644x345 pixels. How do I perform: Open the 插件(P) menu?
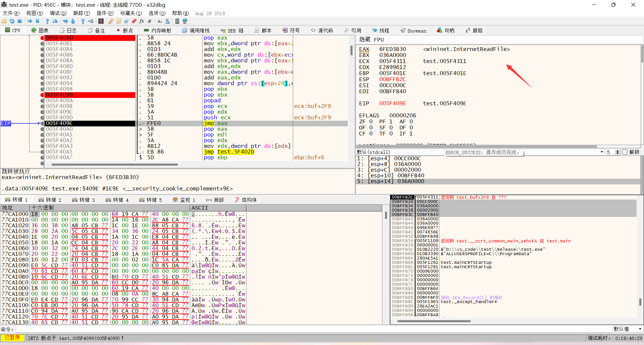click(105, 13)
